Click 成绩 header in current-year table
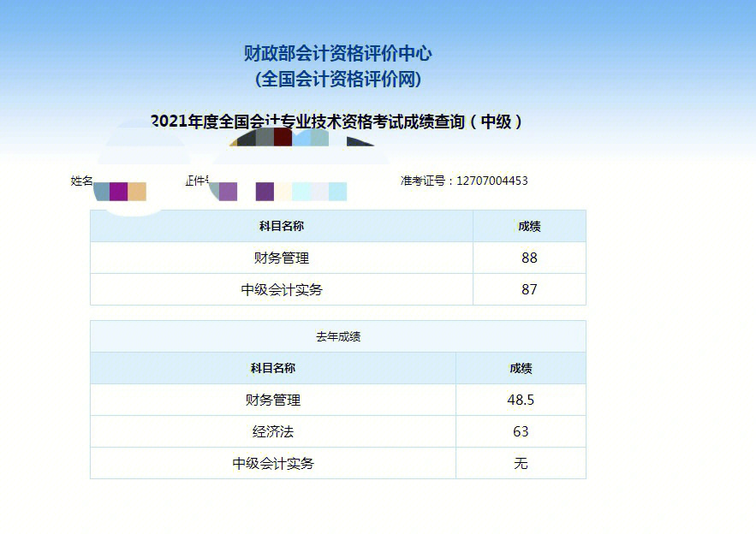Image resolution: width=756 pixels, height=540 pixels. [x=529, y=226]
